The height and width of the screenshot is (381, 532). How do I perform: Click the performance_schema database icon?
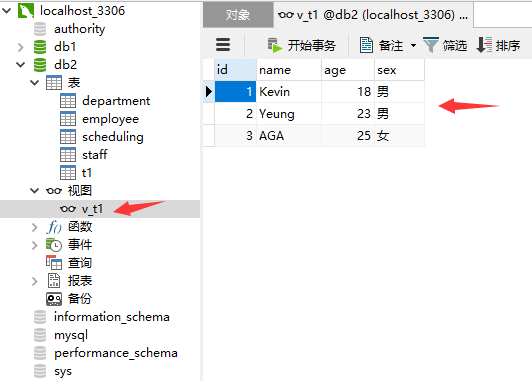pos(40,353)
